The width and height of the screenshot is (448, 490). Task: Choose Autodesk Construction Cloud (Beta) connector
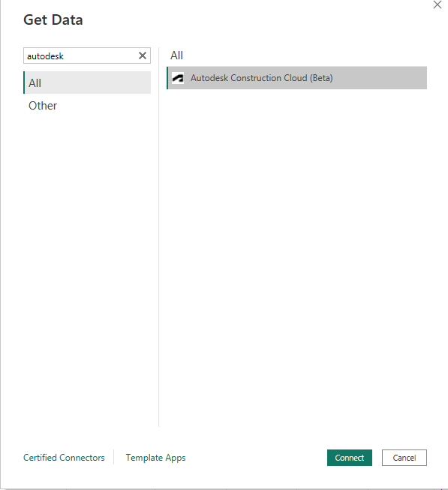(x=297, y=78)
